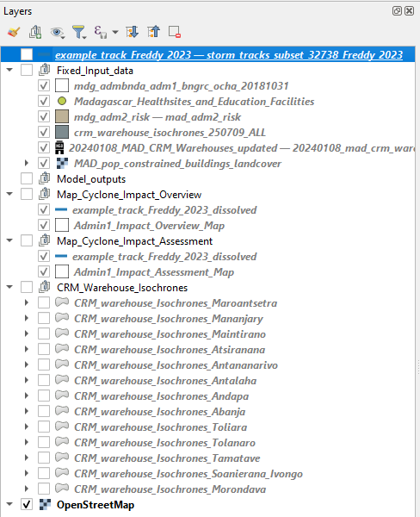Collapse the CRM_Warehouse_Isochrones group

(9, 287)
